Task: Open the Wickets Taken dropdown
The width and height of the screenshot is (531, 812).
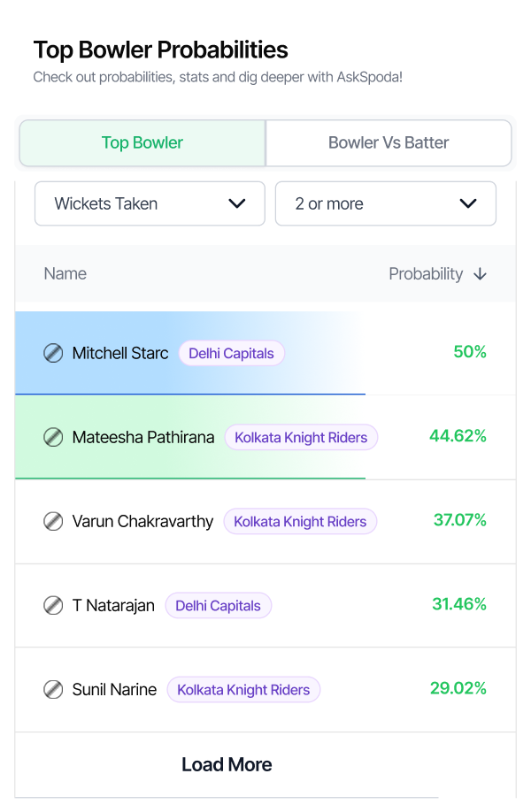Action: click(150, 203)
